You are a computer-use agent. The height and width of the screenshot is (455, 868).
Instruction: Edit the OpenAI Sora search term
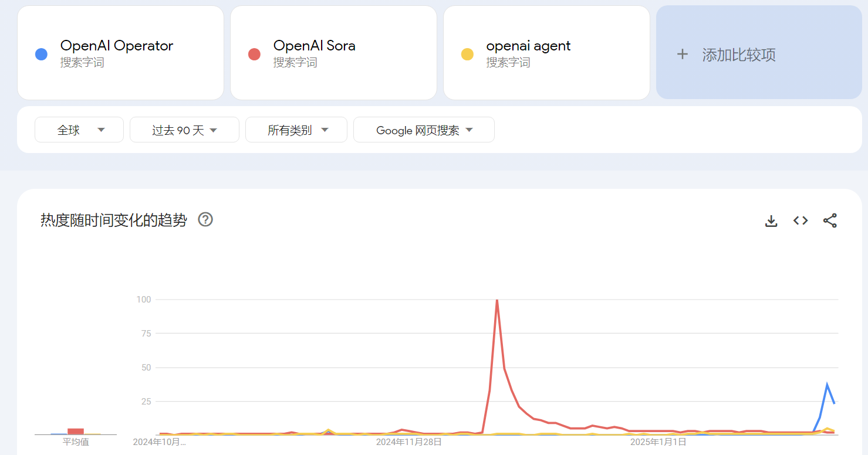coord(314,46)
